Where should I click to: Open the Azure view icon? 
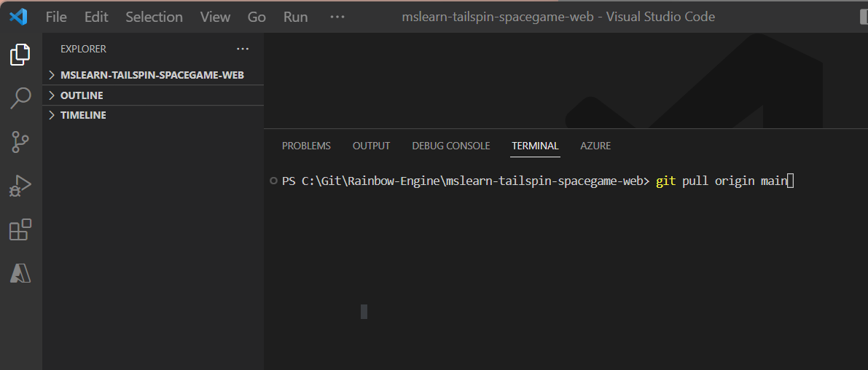click(20, 273)
